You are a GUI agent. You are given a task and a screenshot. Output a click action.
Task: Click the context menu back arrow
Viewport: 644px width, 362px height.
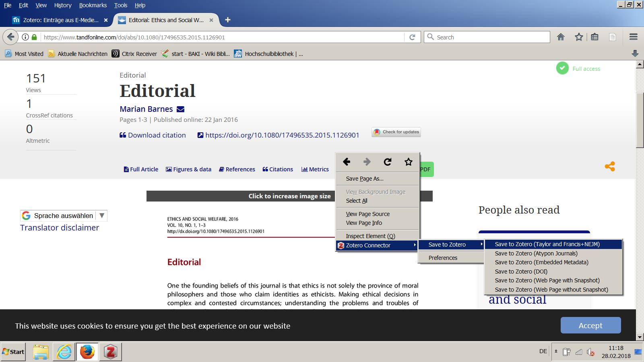[347, 162]
